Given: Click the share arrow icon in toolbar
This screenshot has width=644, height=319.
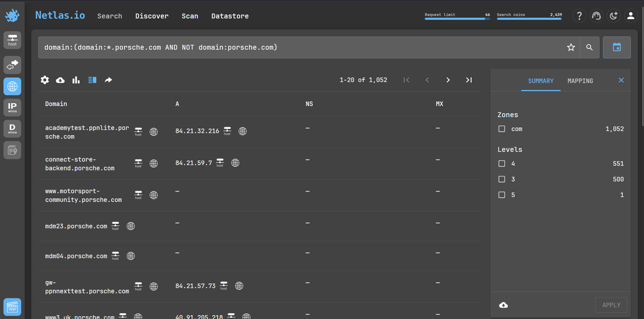Looking at the screenshot, I should [x=108, y=80].
